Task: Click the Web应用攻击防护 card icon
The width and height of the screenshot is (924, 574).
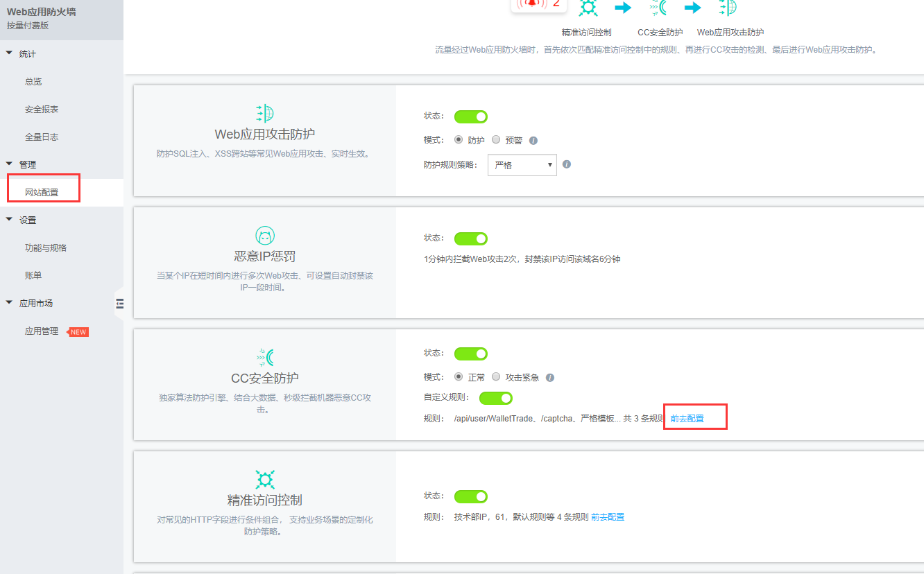Action: click(264, 113)
